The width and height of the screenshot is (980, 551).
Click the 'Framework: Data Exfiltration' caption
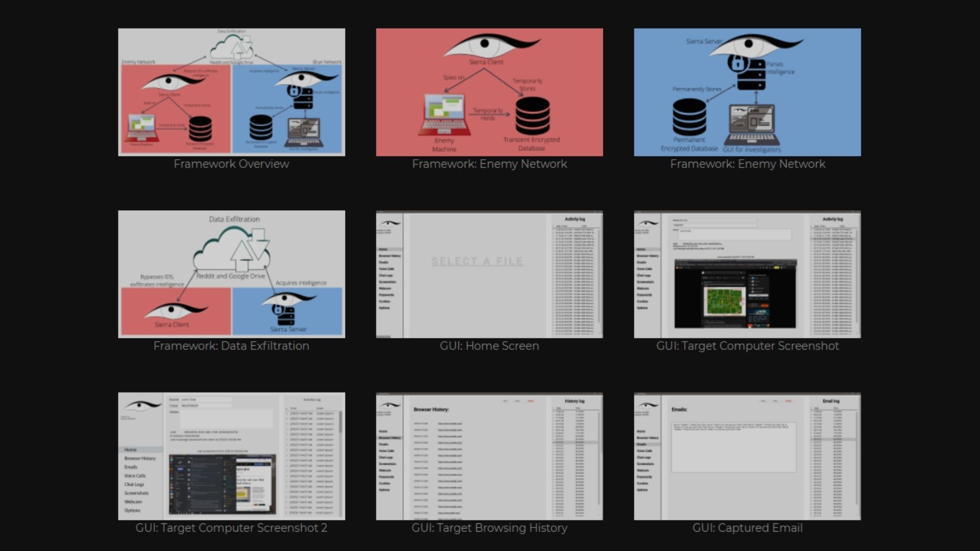pos(231,346)
